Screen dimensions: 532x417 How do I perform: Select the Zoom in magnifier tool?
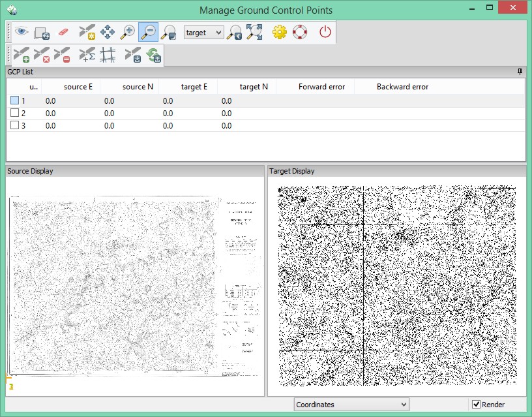tap(128, 32)
